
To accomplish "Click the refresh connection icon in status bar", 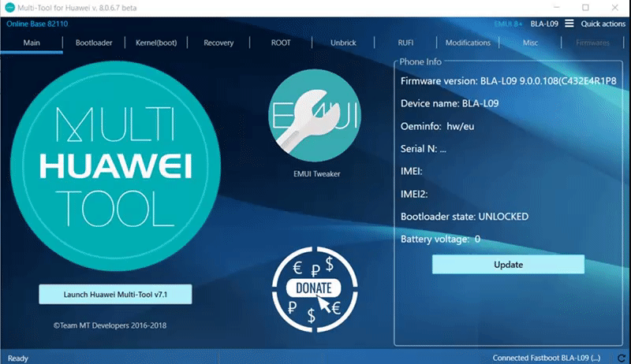I will click(x=622, y=358).
